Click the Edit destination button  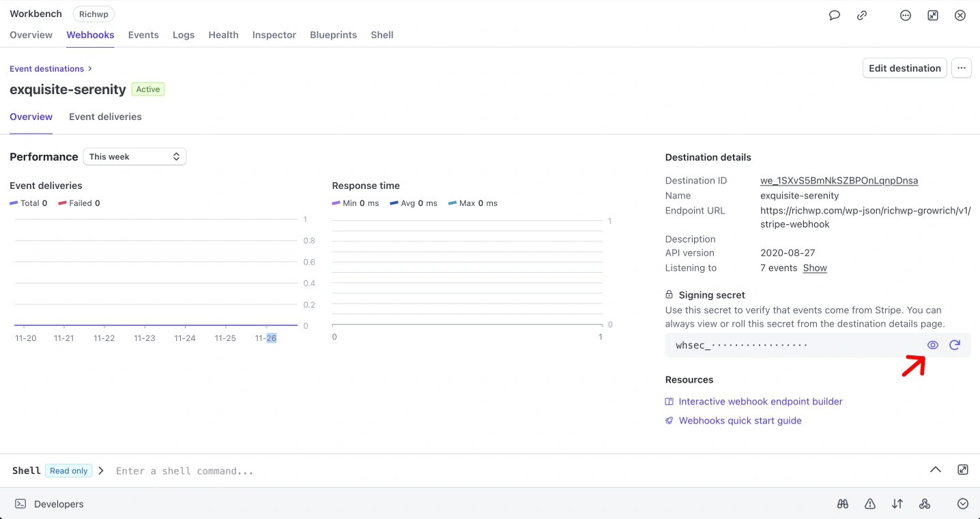[x=904, y=68]
